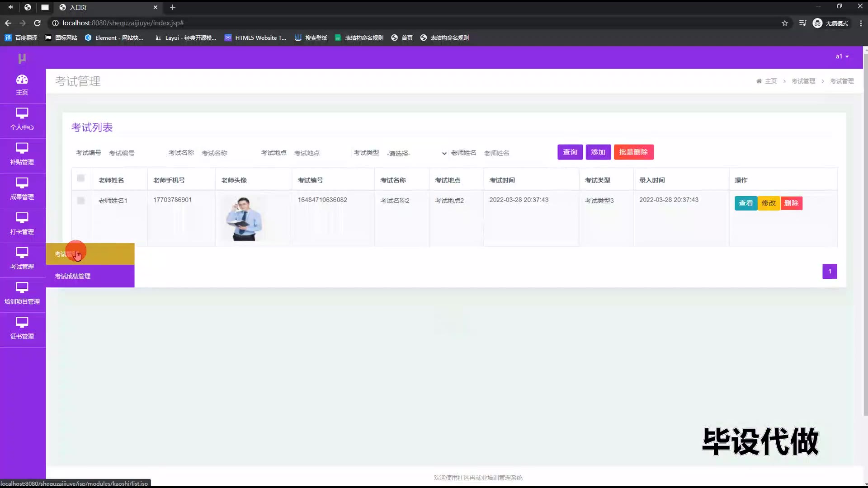Click the 主页 dashboard icon in sidebar
The image size is (868, 488).
click(x=22, y=80)
